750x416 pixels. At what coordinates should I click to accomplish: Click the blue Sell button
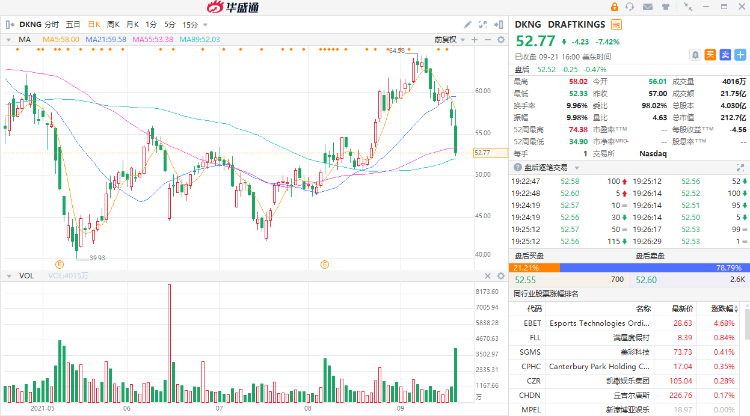tap(725, 54)
